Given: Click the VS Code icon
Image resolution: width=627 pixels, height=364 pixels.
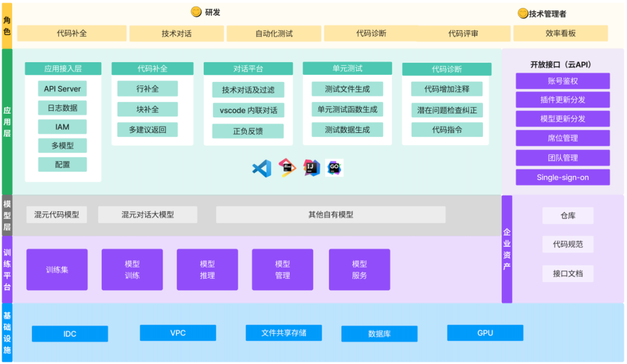Looking at the screenshot, I should coord(261,168).
